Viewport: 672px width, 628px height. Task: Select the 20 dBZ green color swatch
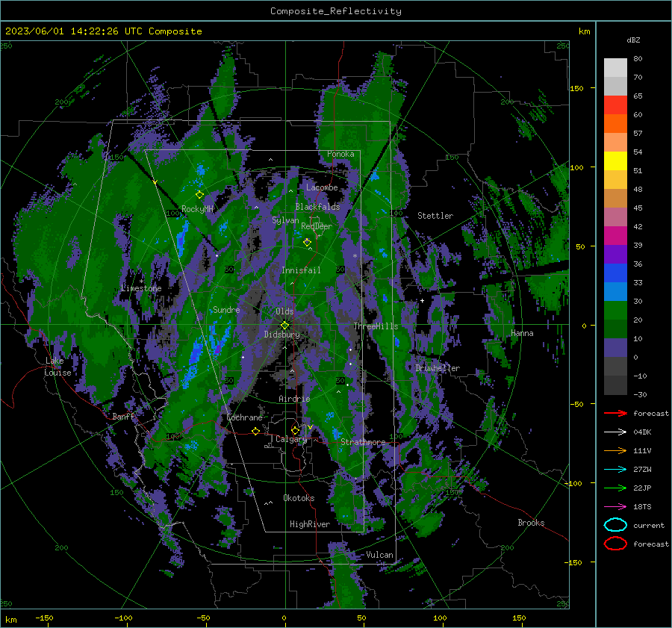615,310
